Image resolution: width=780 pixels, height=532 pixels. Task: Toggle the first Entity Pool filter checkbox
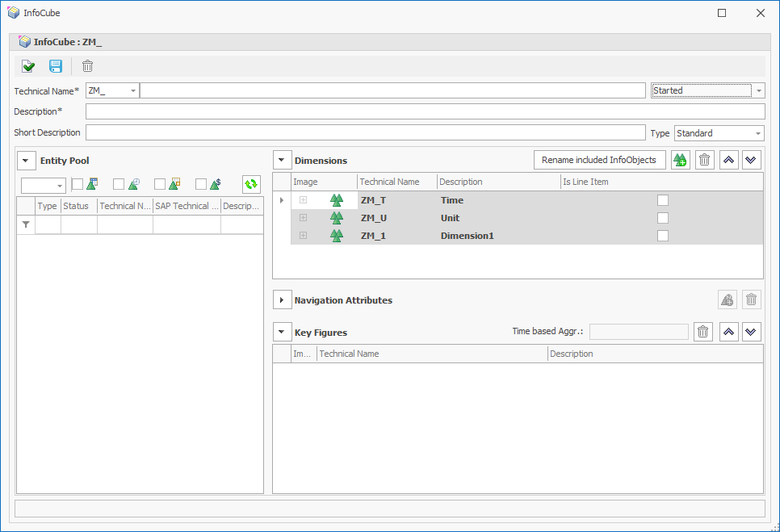click(x=78, y=184)
